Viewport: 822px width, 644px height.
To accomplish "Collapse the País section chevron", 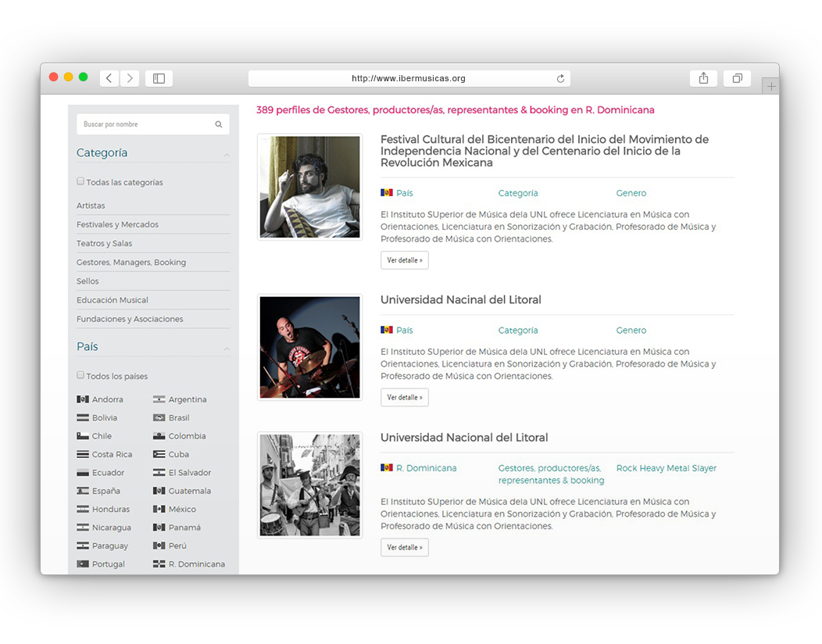I will pos(227,349).
